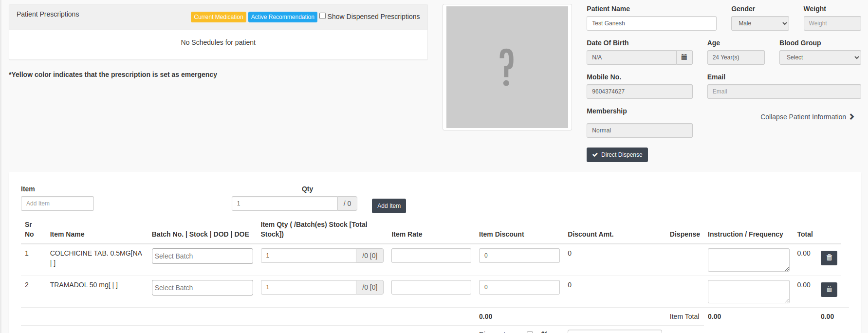Expand the Blood Group select list
Viewport: 868px width, 333px height.
(820, 57)
